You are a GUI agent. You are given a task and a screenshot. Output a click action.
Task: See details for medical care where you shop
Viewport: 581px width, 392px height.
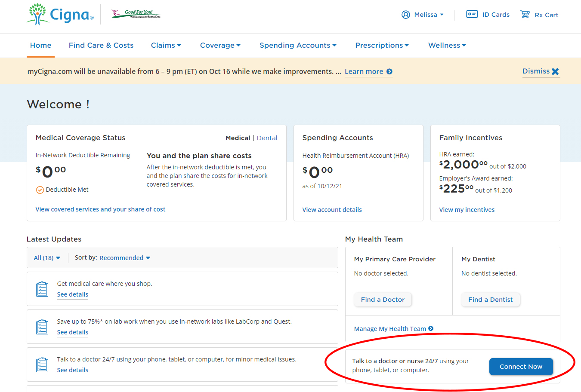[x=72, y=294]
